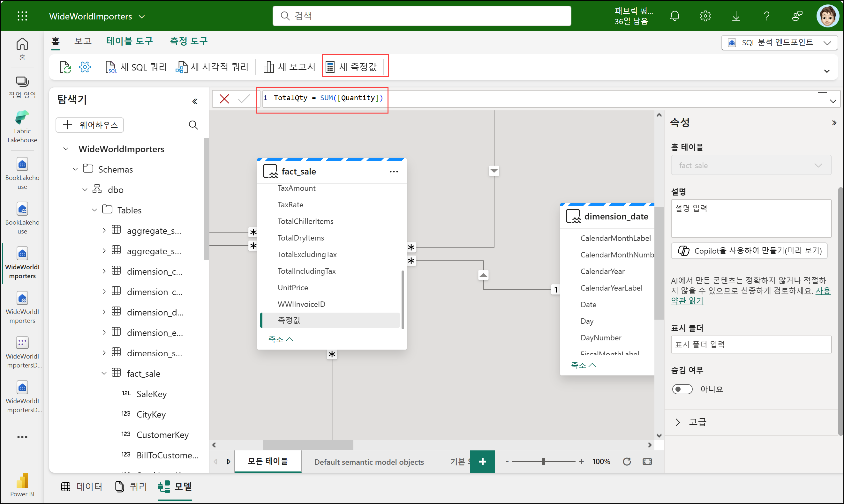Open notifications bell icon
The image size is (844, 504).
675,16
